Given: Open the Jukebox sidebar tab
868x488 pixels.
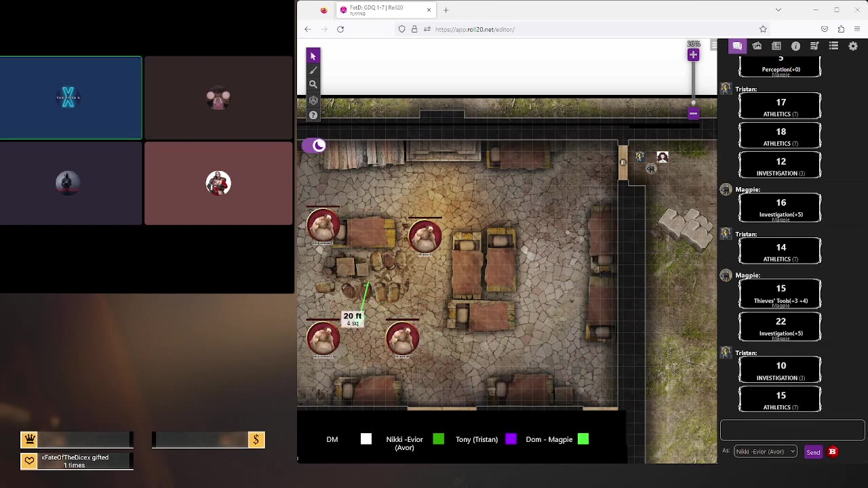Looking at the screenshot, I should tap(814, 46).
